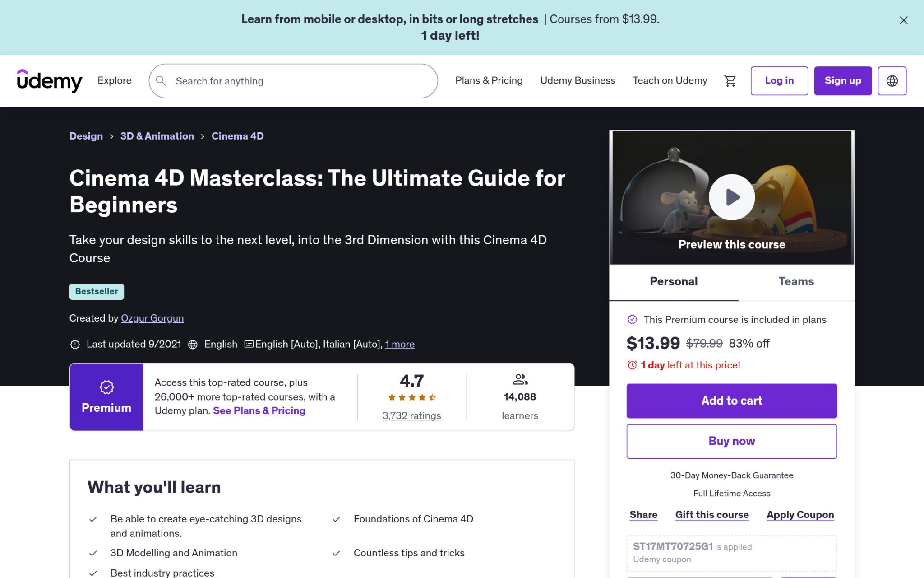Screen dimensions: 924x578
Task: Click checkmark beside '3D Modelling and Animation'
Action: [93, 553]
